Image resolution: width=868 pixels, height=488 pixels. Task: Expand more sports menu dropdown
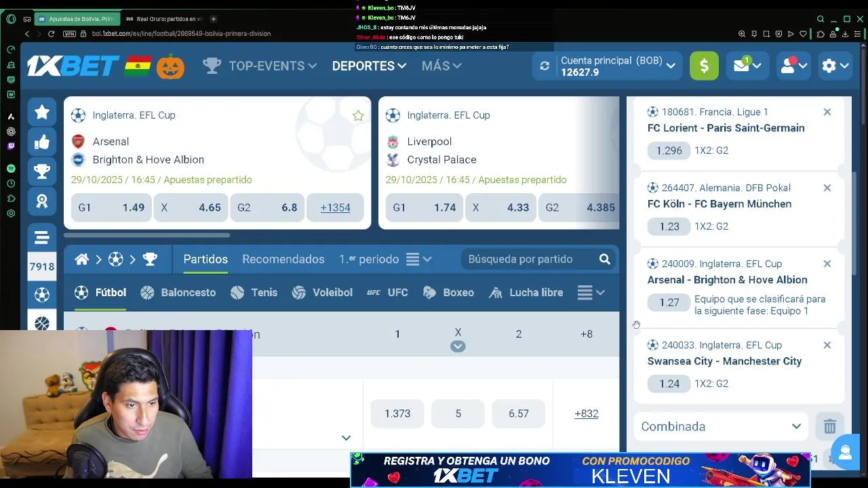[x=591, y=292]
